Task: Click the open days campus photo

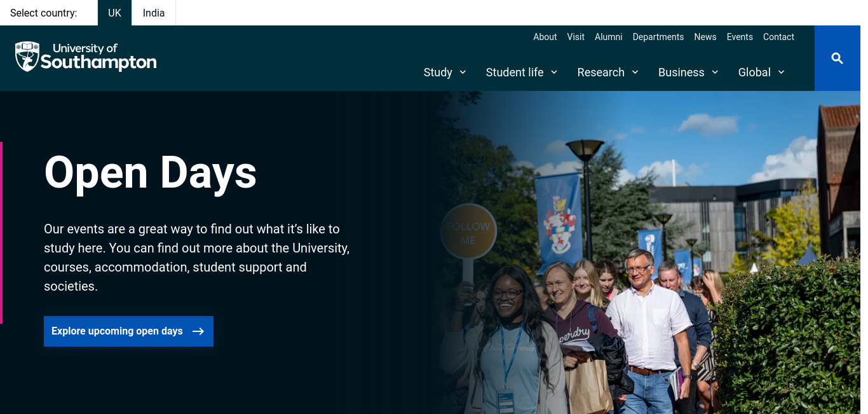Action: pos(647,252)
